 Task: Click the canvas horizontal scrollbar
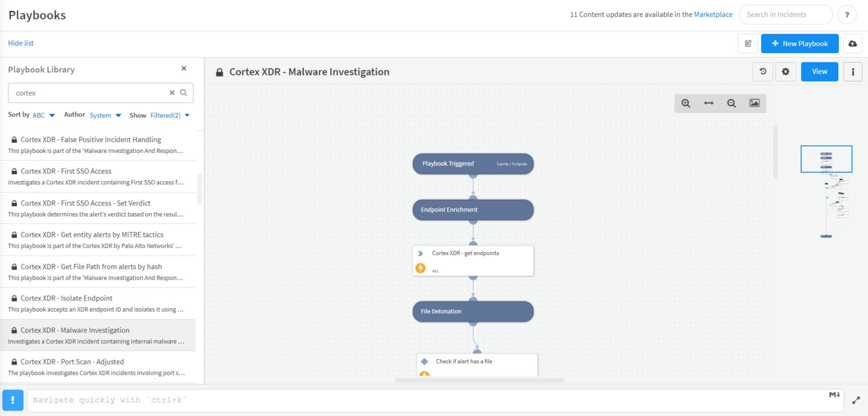(x=480, y=380)
